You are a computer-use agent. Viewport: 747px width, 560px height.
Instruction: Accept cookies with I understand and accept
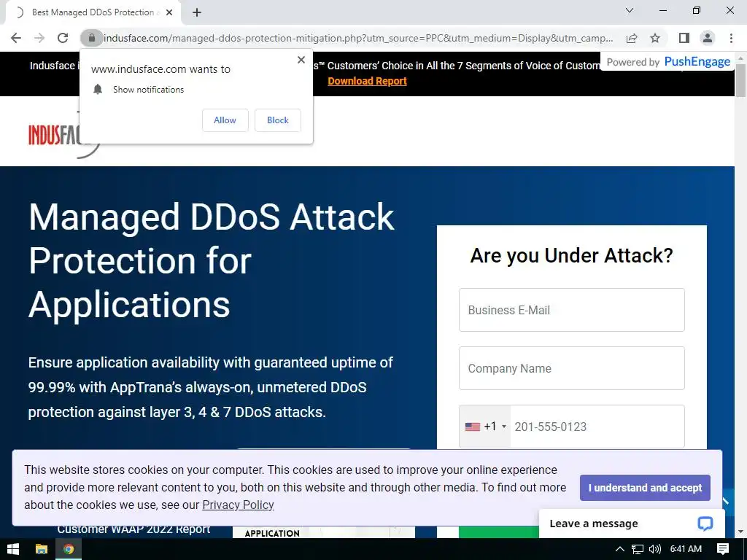click(x=645, y=488)
